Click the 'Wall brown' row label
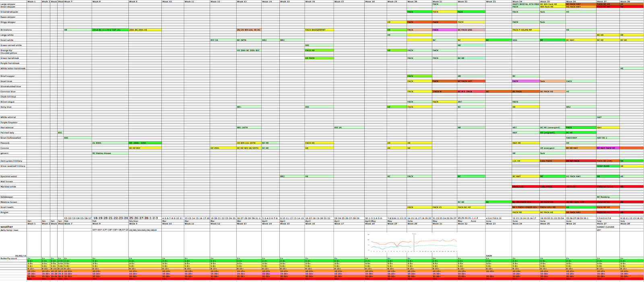The image size is (644, 282). pyautogui.click(x=7, y=182)
